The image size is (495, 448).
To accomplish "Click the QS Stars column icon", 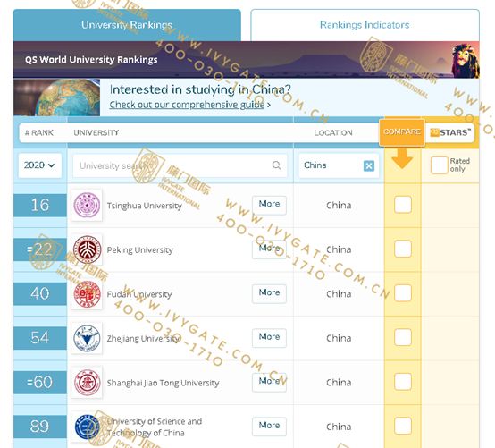I will pos(435,132).
